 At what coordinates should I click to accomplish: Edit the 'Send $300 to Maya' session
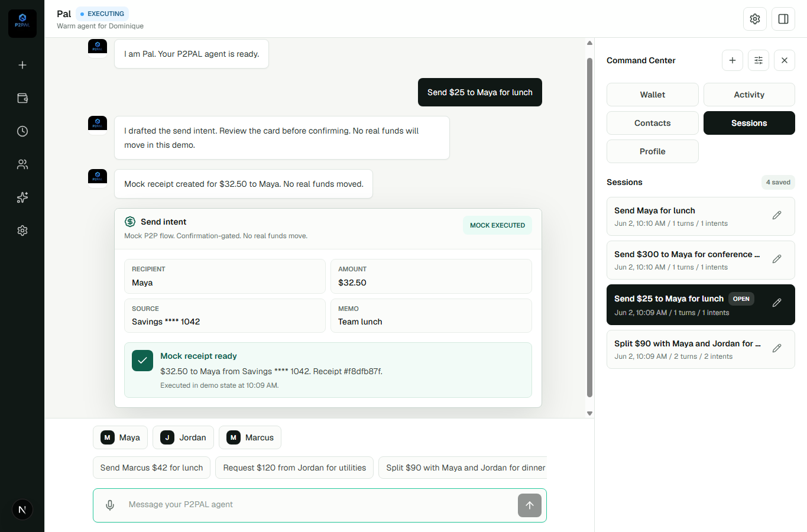pyautogui.click(x=777, y=259)
